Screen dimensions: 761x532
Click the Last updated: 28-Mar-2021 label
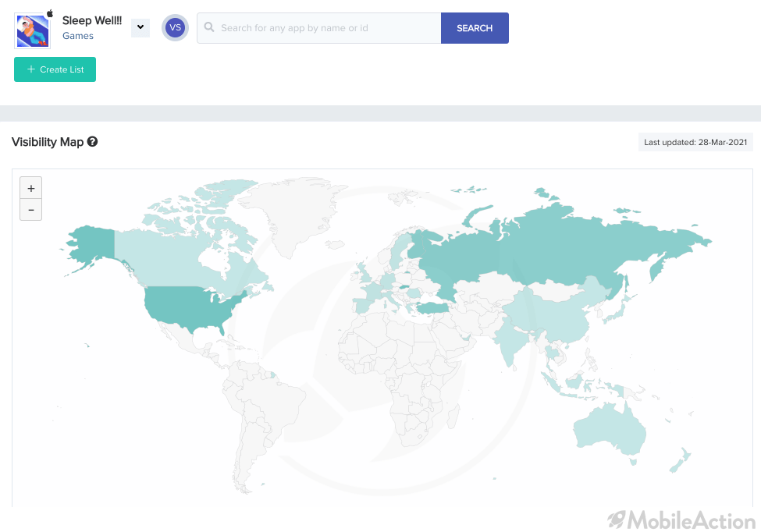pos(695,142)
